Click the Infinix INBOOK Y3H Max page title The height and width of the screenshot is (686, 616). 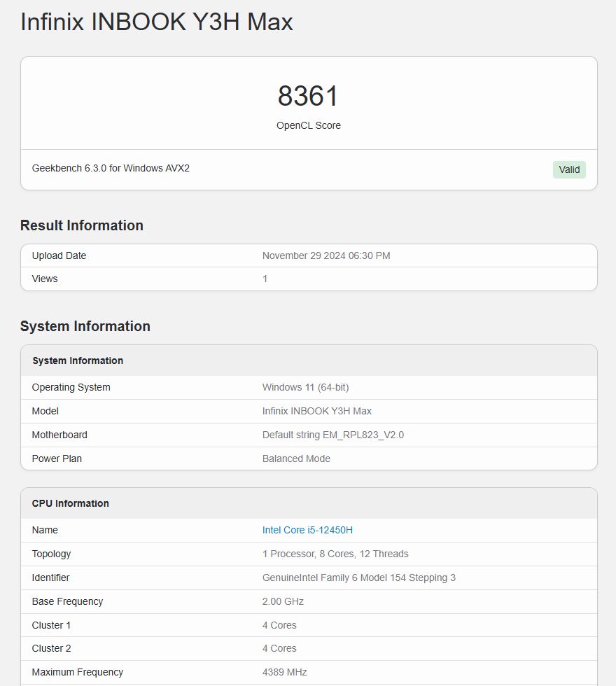click(157, 22)
